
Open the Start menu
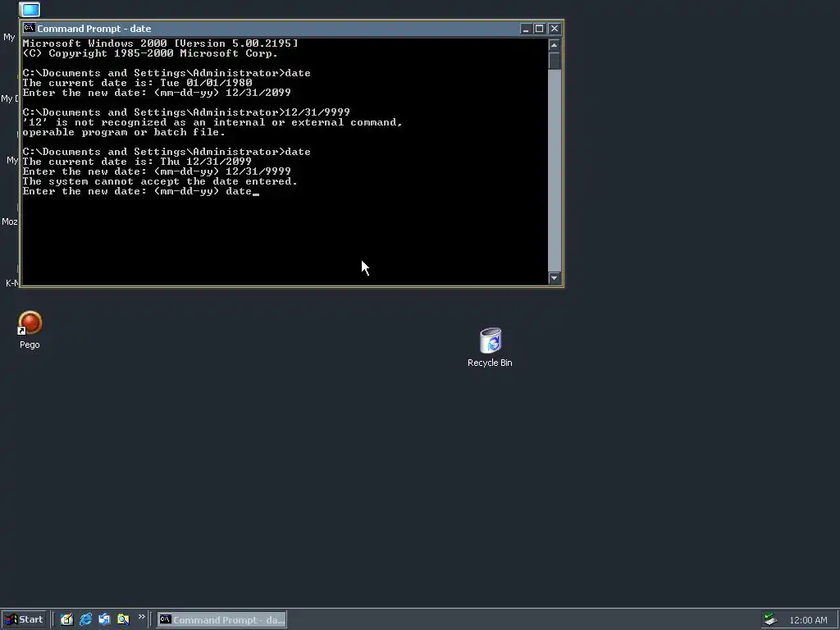[25, 620]
